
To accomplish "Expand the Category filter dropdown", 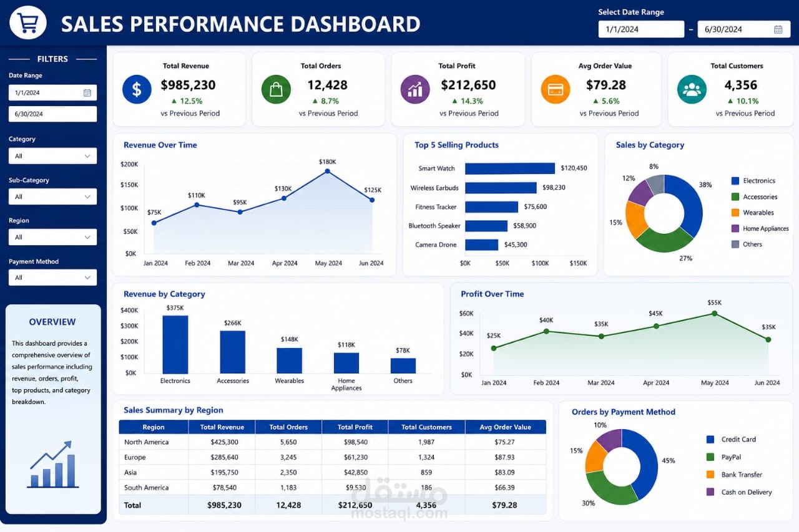I will click(52, 156).
